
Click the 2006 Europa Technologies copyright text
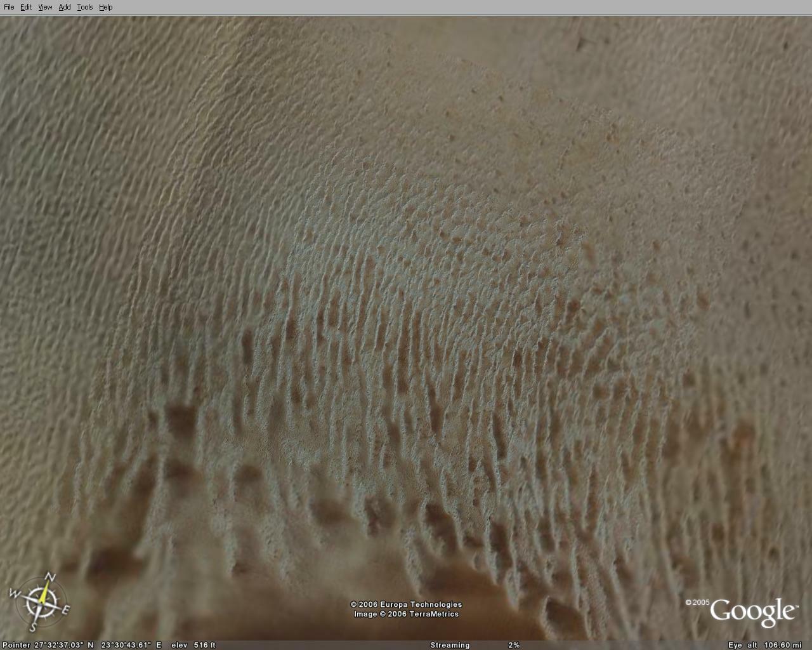(x=407, y=604)
